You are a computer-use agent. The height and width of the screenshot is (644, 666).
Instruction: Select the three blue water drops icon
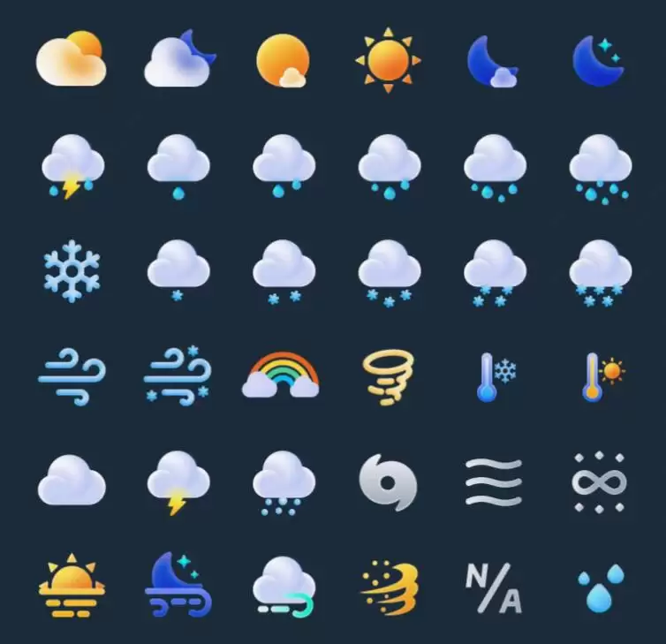(601, 588)
